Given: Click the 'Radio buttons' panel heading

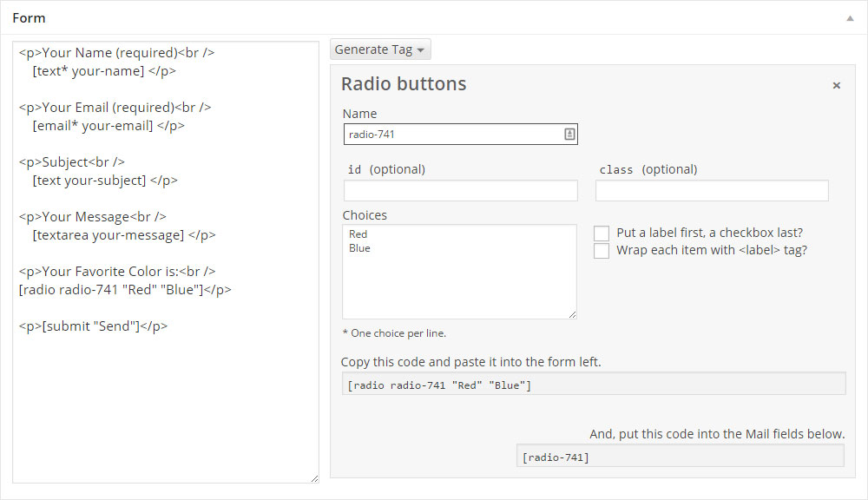Looking at the screenshot, I should tap(404, 83).
